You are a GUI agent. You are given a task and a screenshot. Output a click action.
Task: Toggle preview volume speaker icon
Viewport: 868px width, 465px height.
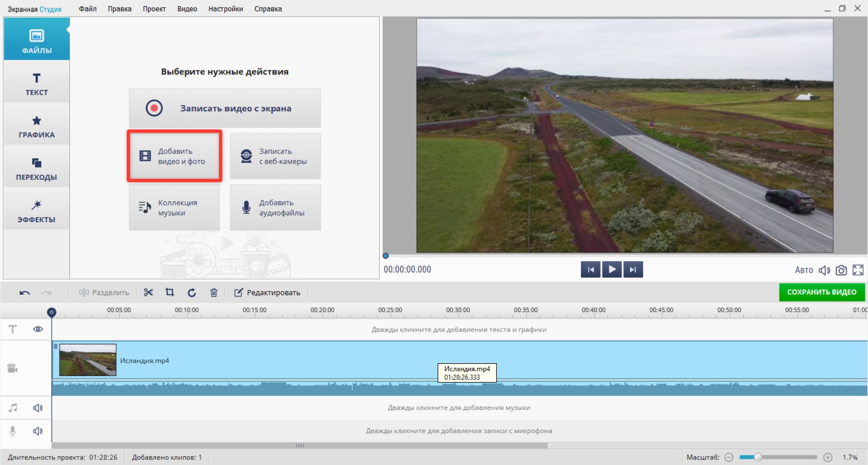[x=824, y=270]
